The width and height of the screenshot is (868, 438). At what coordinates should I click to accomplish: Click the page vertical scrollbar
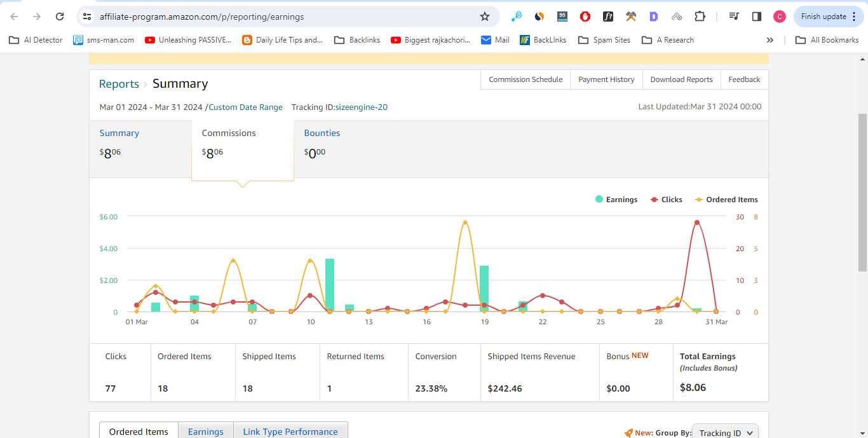point(862,193)
